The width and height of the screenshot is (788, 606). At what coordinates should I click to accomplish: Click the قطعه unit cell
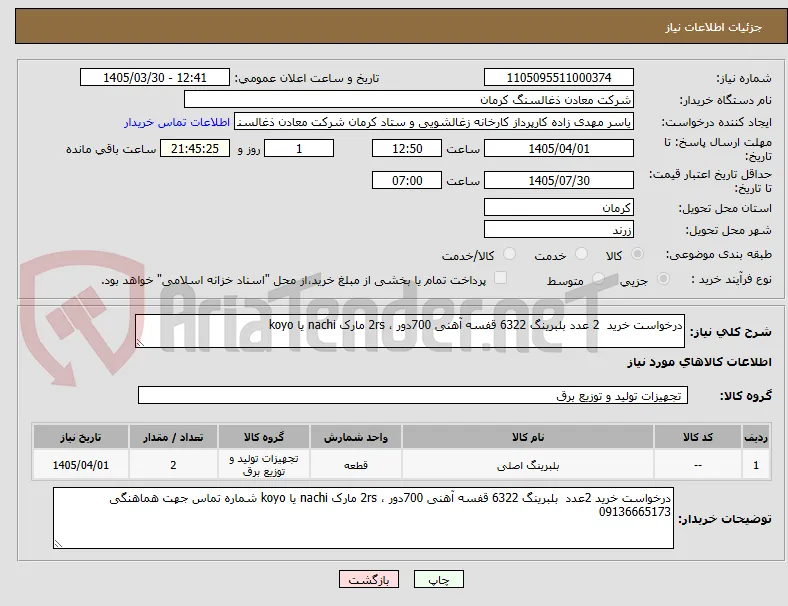pos(356,465)
